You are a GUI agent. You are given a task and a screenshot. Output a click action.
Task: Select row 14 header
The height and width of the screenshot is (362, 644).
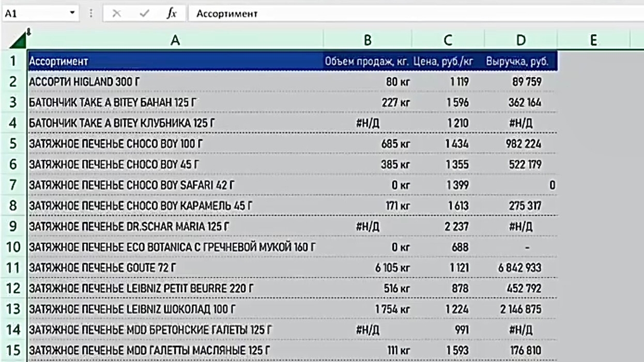[x=13, y=330]
